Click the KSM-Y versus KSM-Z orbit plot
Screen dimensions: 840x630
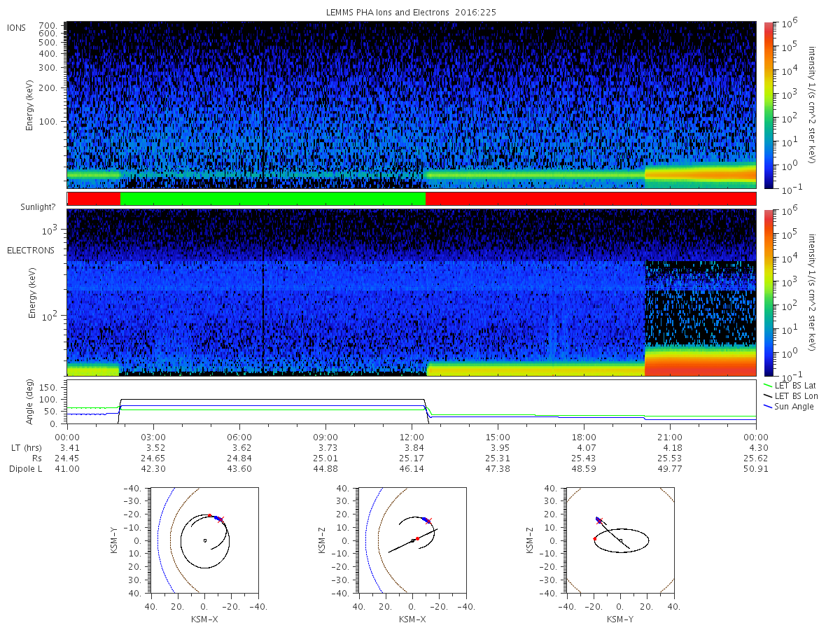click(620, 540)
